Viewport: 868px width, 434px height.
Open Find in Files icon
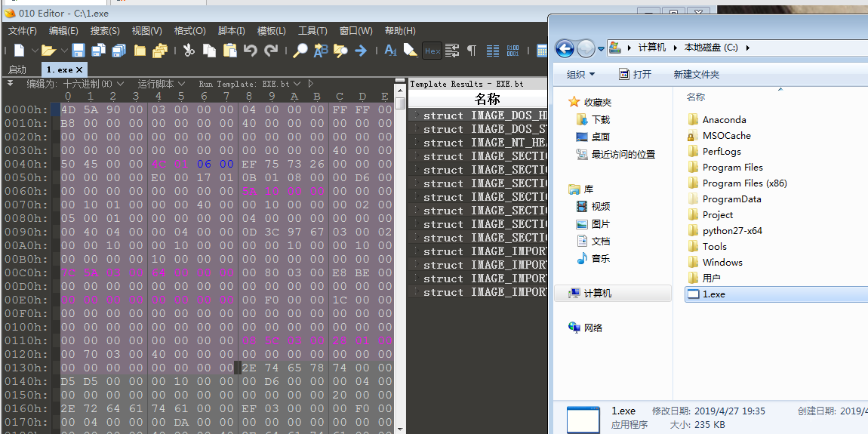340,51
